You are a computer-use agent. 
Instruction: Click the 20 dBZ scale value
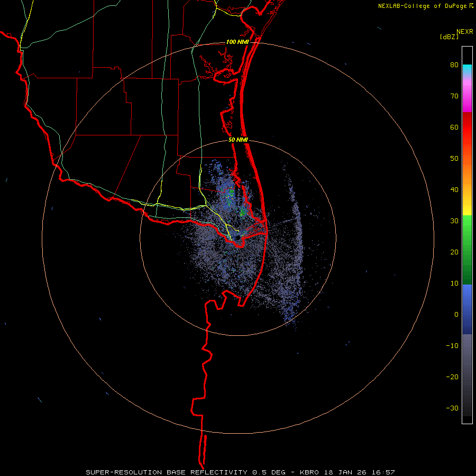[454, 252]
